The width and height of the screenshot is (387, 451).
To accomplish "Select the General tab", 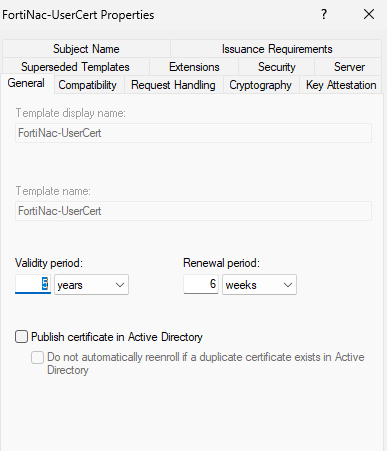I will click(26, 83).
